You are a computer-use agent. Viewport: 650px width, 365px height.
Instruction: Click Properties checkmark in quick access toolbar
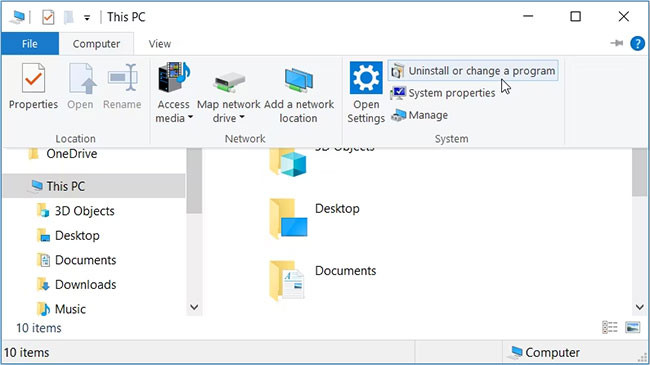(48, 17)
